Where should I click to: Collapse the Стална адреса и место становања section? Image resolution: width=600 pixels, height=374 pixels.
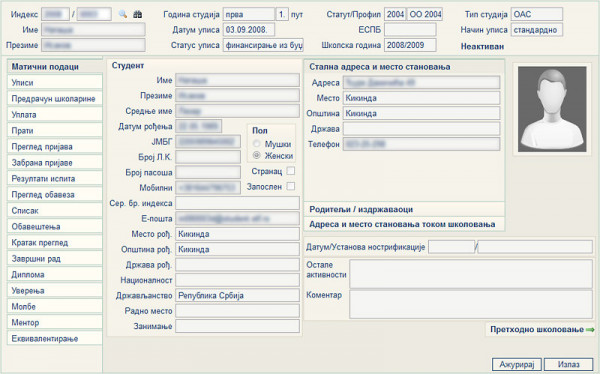tap(404, 67)
